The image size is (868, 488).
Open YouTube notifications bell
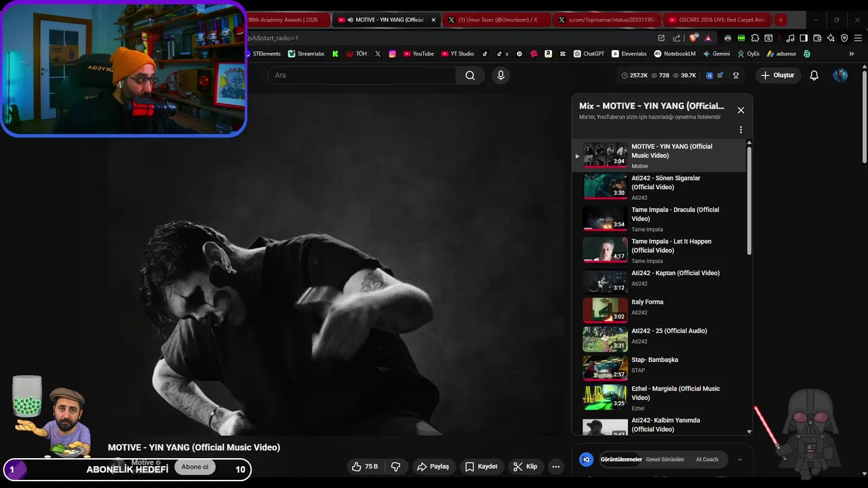pyautogui.click(x=814, y=75)
